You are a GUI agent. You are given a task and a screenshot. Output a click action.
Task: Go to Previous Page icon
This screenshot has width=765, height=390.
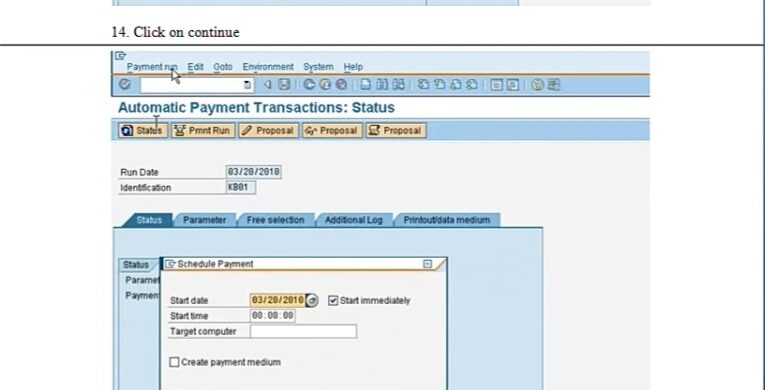tap(440, 84)
